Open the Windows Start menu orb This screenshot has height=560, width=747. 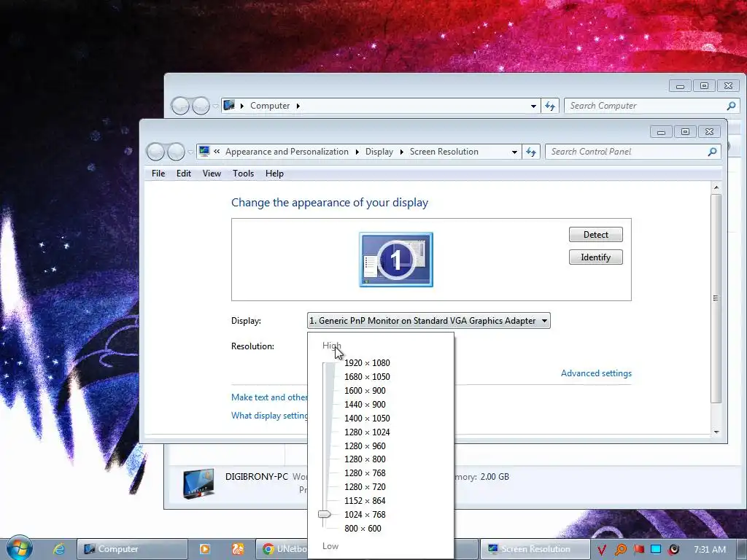tap(19, 548)
